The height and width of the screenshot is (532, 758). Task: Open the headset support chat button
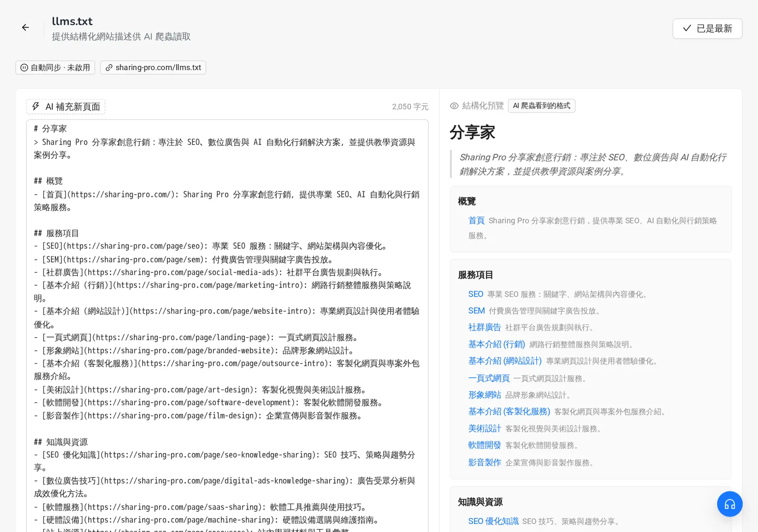click(730, 504)
